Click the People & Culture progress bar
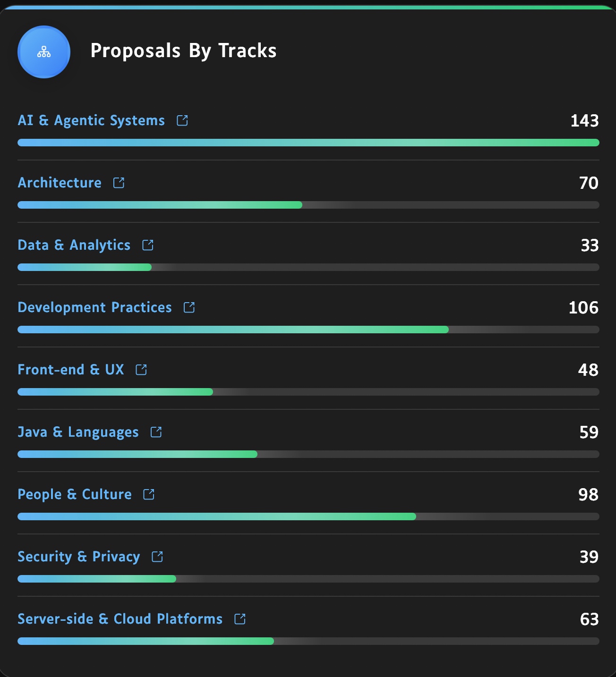This screenshot has width=616, height=677. pyautogui.click(x=308, y=516)
